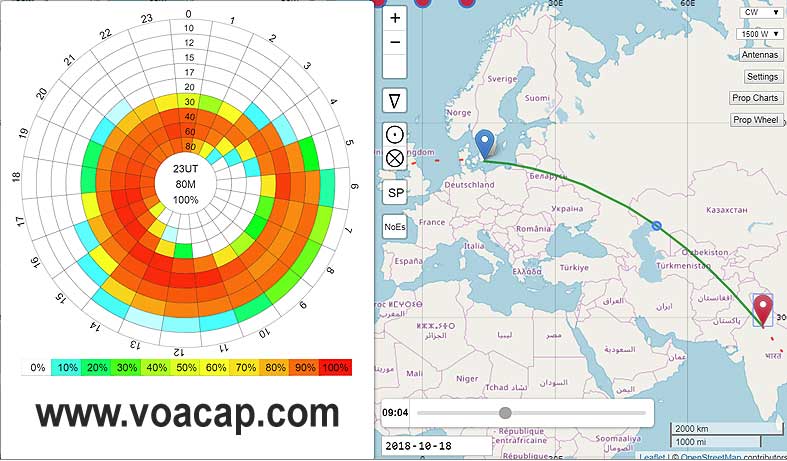This screenshot has width=787, height=461.
Task: Zoom out on the map
Action: (395, 43)
